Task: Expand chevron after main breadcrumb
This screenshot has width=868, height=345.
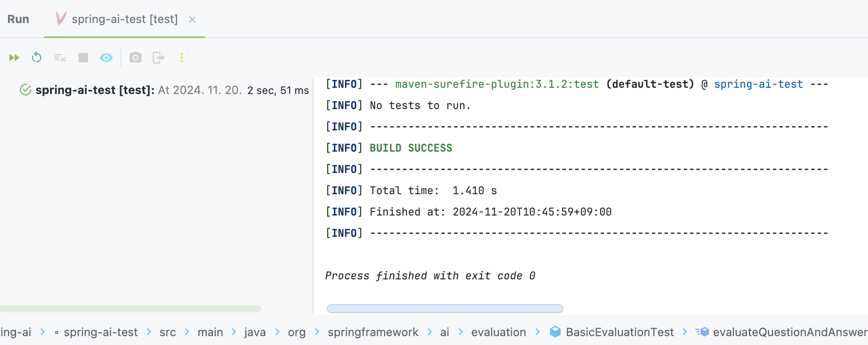Action: [234, 332]
